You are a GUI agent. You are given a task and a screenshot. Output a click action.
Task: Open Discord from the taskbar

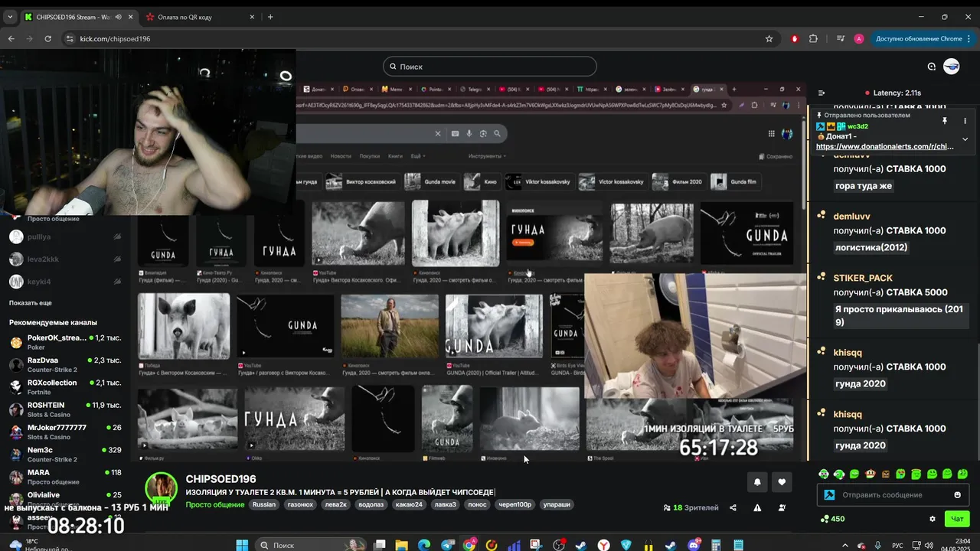click(x=694, y=545)
